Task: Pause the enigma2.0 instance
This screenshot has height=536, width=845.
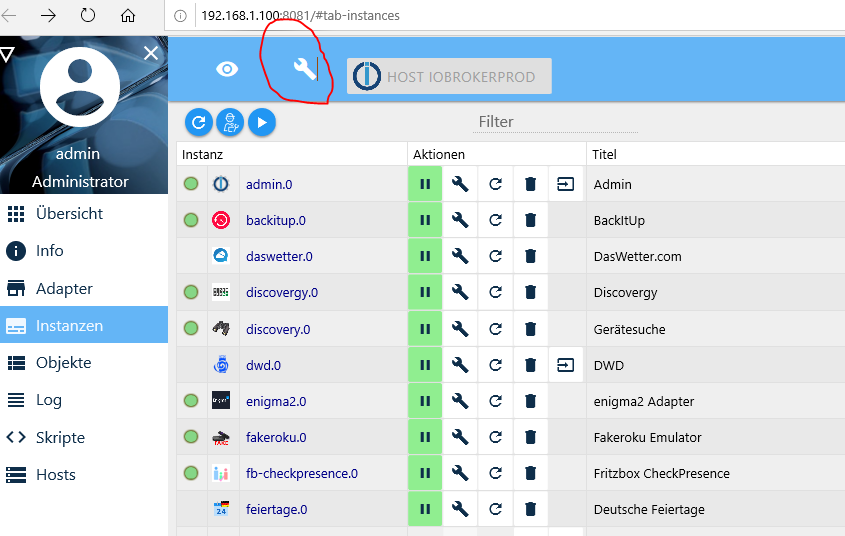Action: 425,401
